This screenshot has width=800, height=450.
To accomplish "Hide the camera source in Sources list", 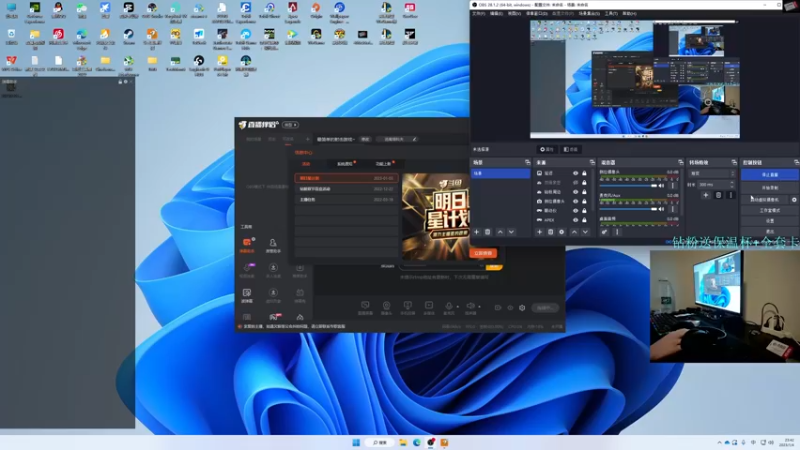I will 576,201.
